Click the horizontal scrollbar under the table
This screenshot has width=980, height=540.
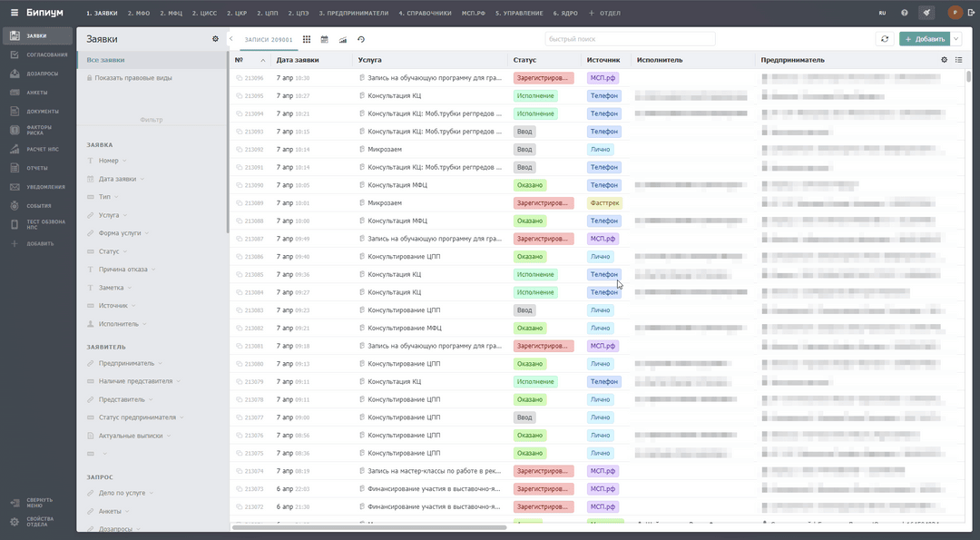pos(369,527)
